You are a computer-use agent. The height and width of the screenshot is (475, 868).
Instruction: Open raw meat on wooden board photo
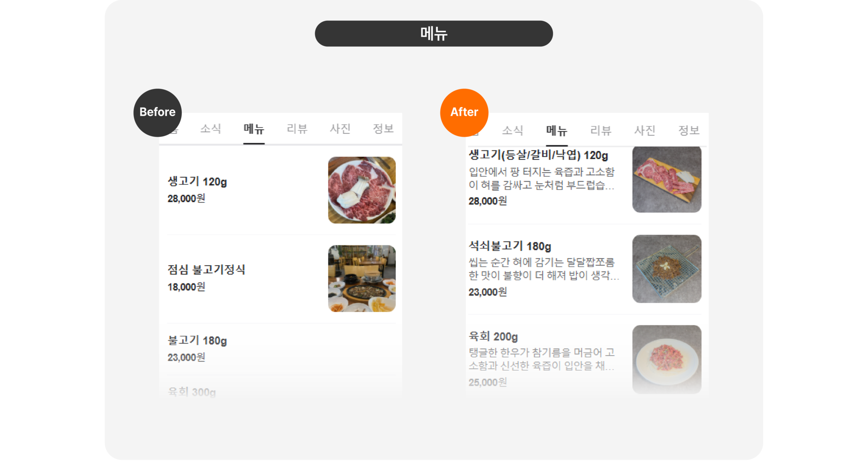(x=667, y=179)
